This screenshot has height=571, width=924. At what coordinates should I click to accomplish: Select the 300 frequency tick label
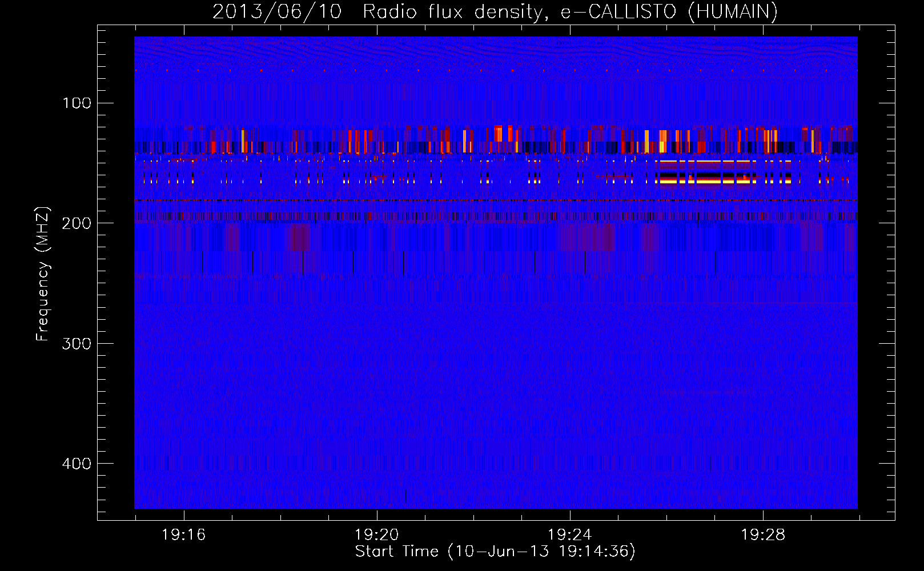click(77, 344)
